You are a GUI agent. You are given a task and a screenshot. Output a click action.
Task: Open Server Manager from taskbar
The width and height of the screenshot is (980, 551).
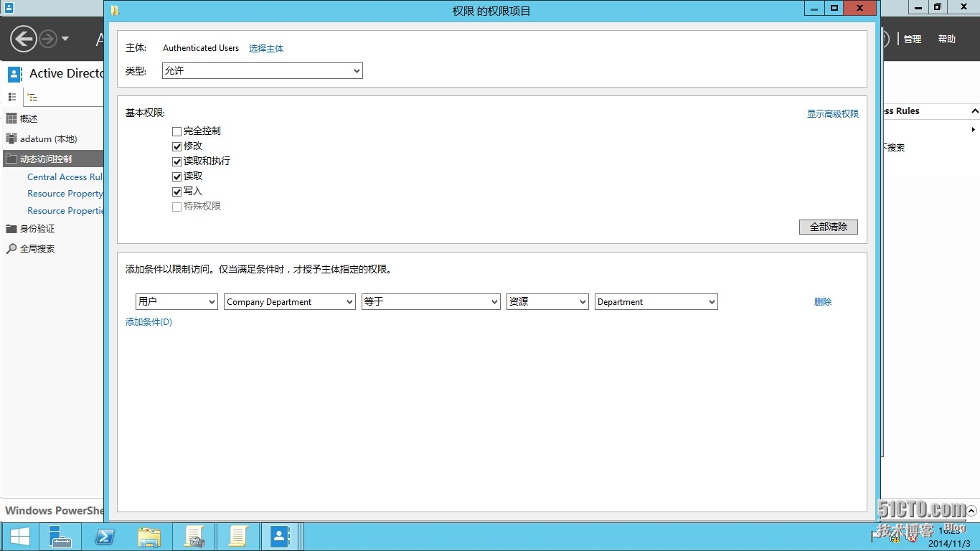60,537
